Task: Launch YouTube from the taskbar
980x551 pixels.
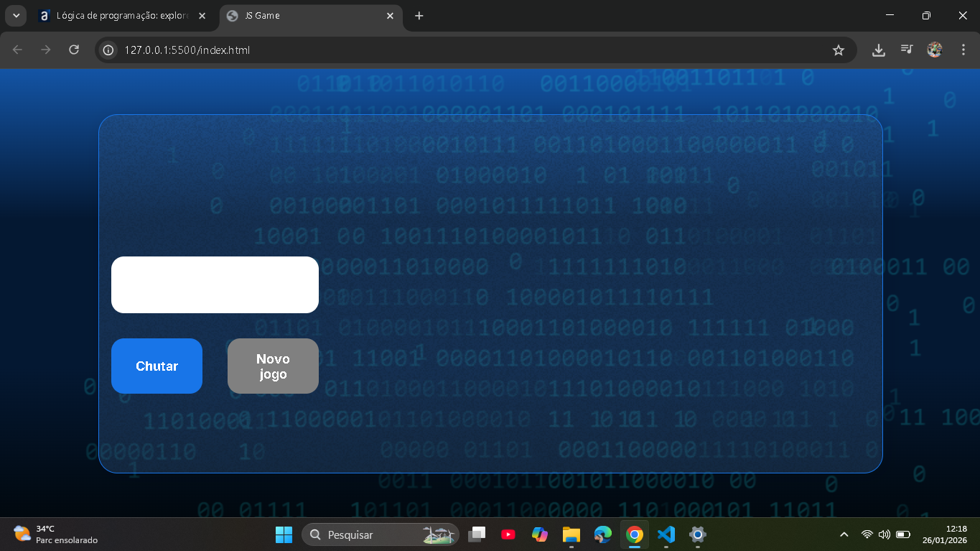Action: tap(508, 534)
